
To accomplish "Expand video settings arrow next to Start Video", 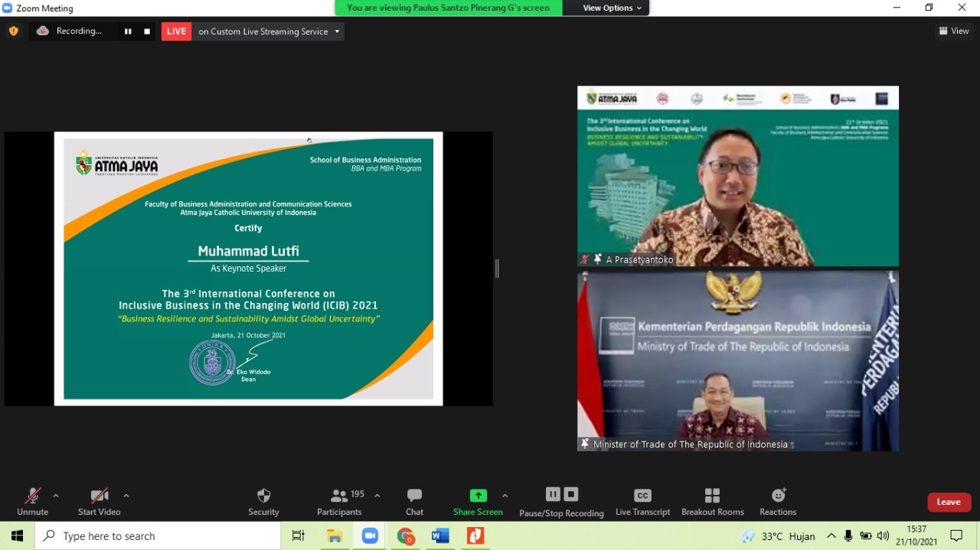I will (x=126, y=496).
